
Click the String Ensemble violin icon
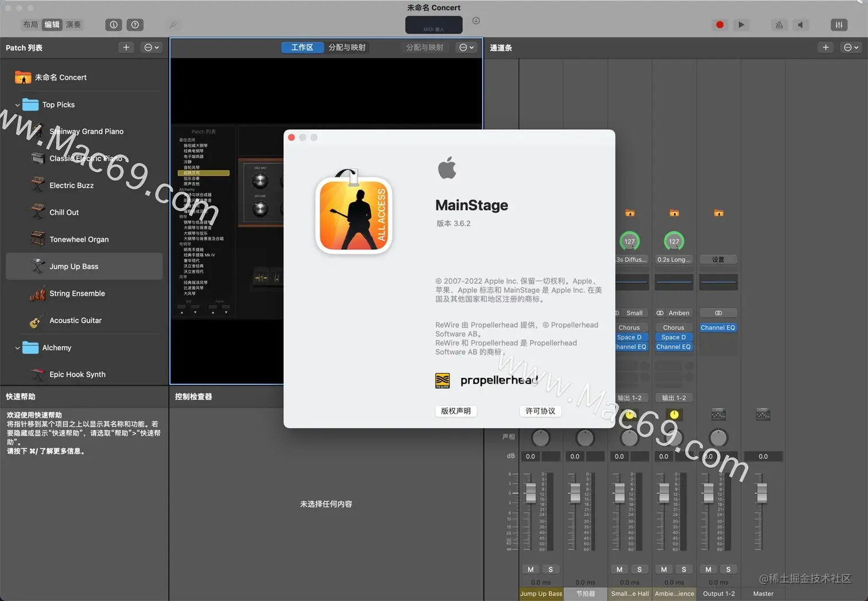38,293
